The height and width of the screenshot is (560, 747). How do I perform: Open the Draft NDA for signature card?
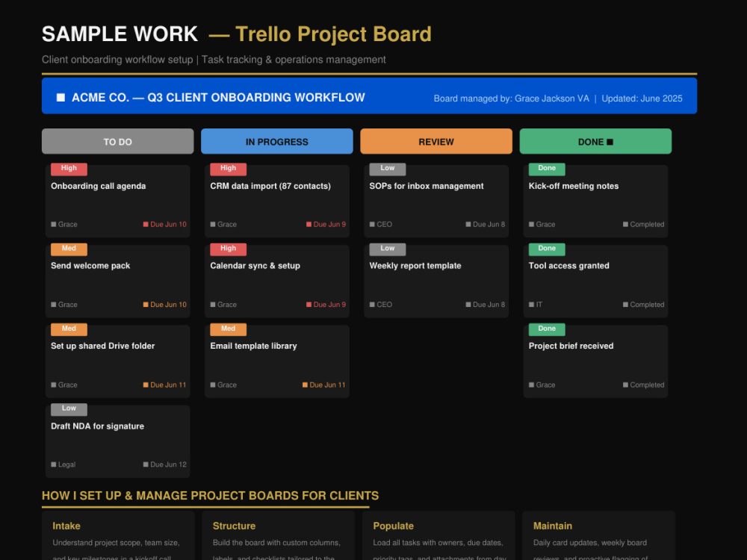click(x=118, y=441)
